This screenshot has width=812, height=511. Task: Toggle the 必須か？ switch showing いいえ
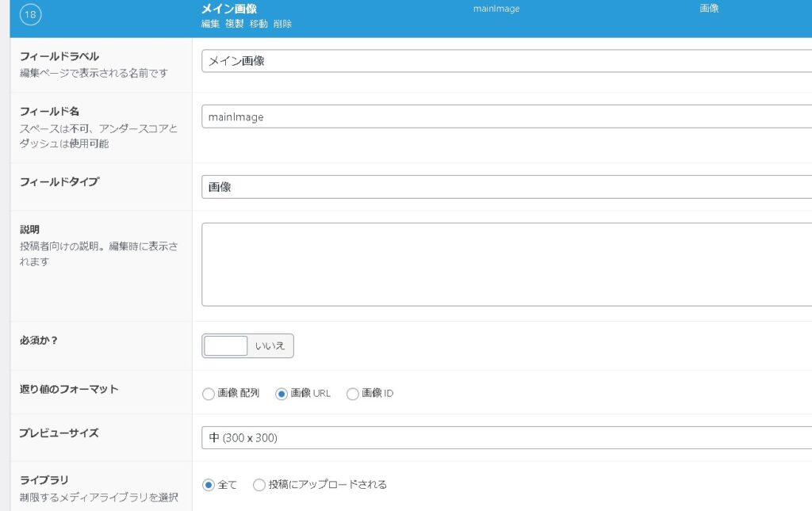(247, 346)
